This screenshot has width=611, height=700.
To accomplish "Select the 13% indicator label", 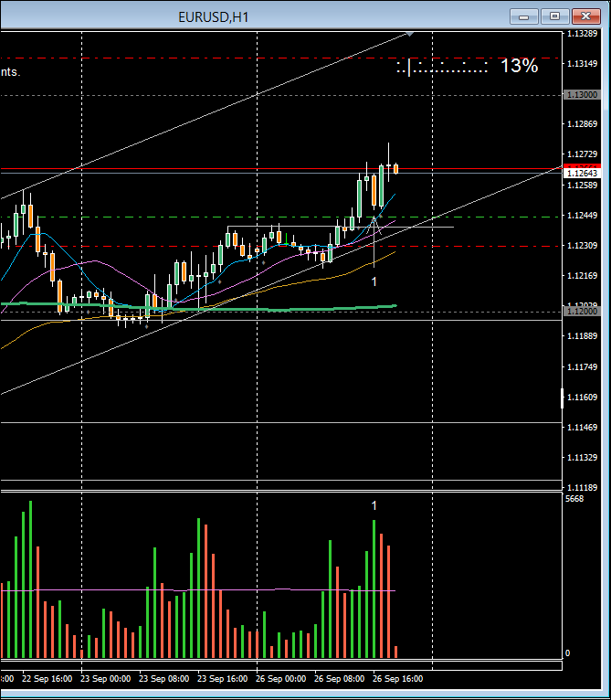I will (519, 66).
